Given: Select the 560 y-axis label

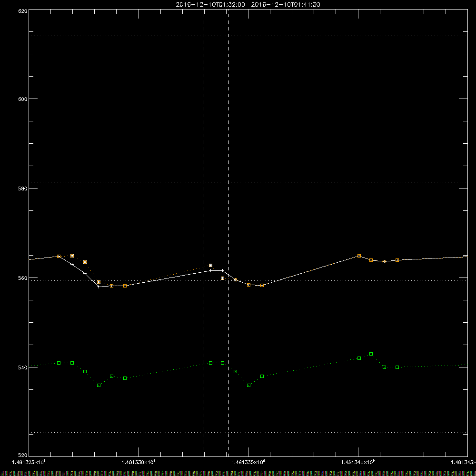Looking at the screenshot, I should [23, 278].
